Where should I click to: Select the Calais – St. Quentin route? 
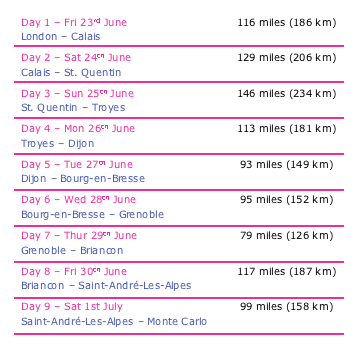71,72
